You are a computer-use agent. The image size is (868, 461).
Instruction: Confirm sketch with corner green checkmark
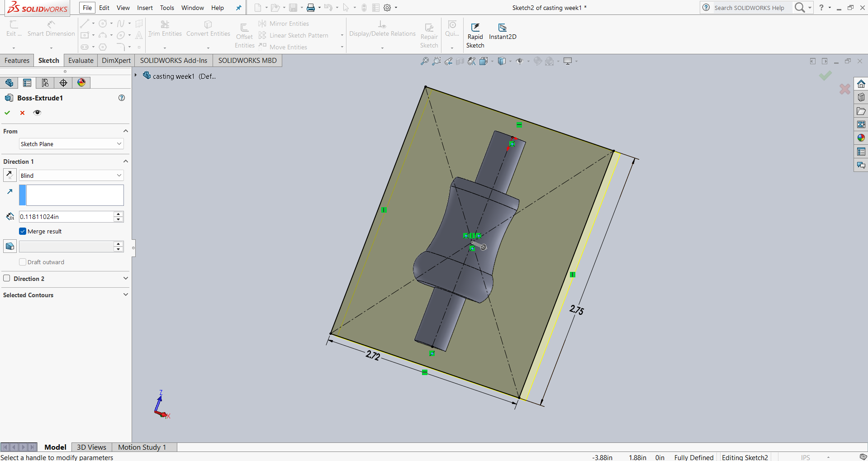(825, 76)
